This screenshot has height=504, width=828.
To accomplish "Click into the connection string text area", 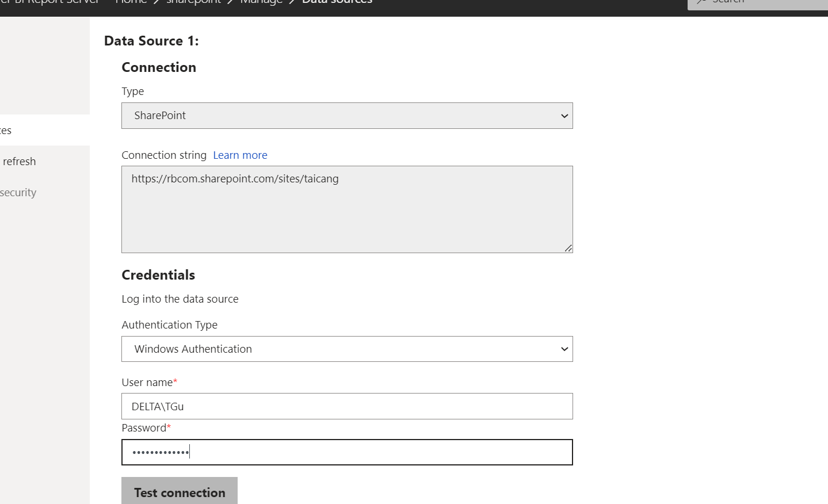I will coord(347,209).
